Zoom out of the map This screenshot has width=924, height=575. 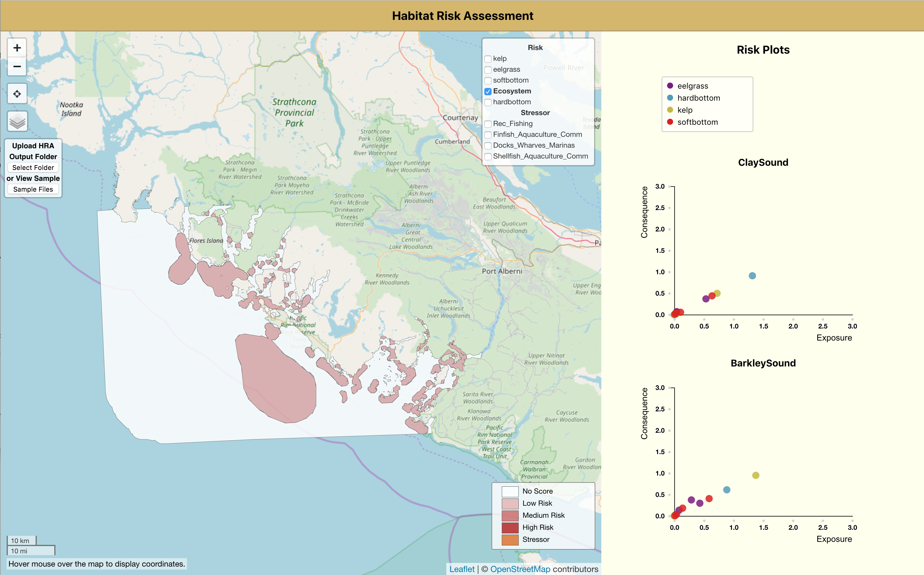[x=17, y=67]
